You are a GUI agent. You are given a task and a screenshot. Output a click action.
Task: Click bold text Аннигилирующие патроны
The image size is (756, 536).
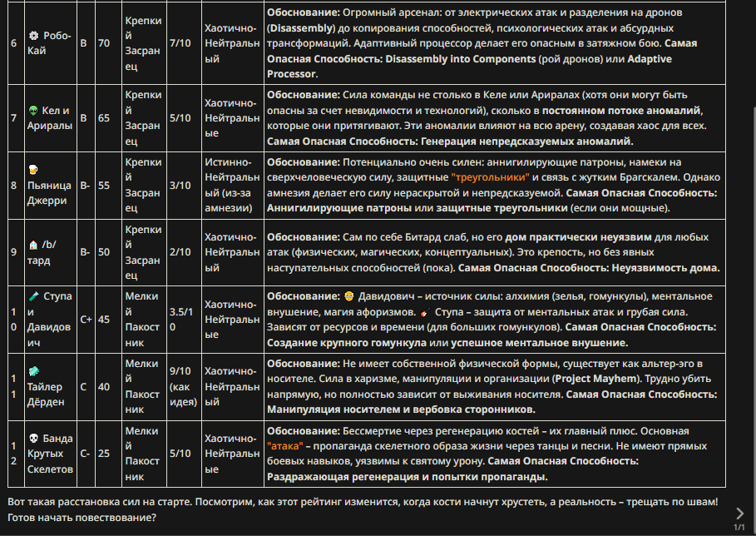click(x=339, y=208)
